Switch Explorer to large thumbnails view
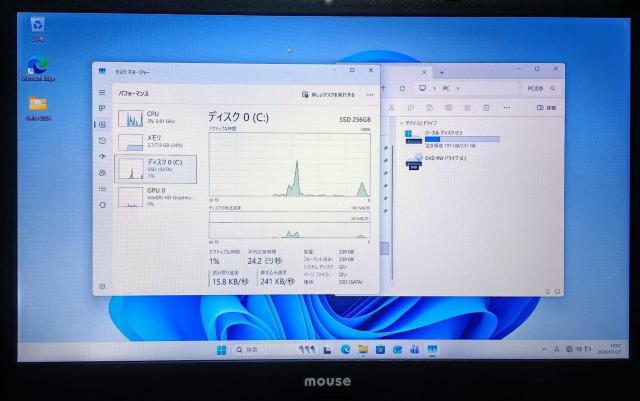 click(x=557, y=292)
